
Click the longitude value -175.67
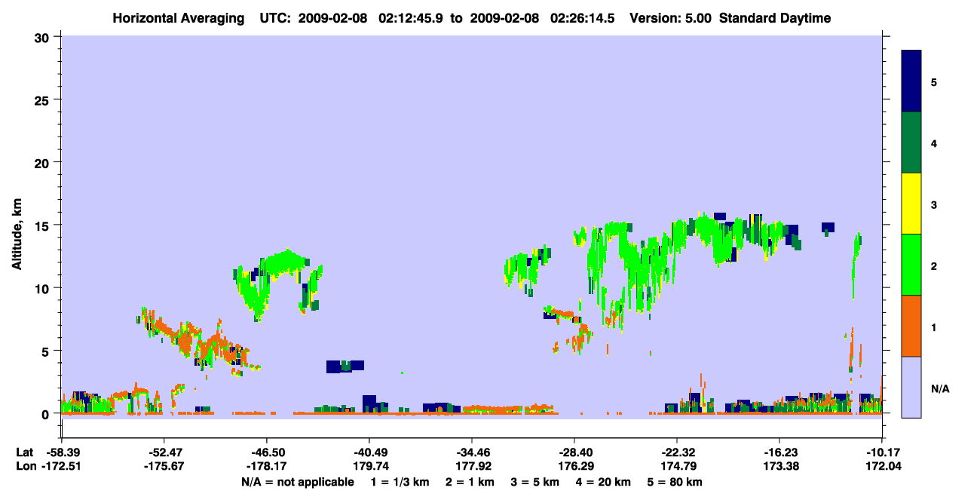[164, 466]
